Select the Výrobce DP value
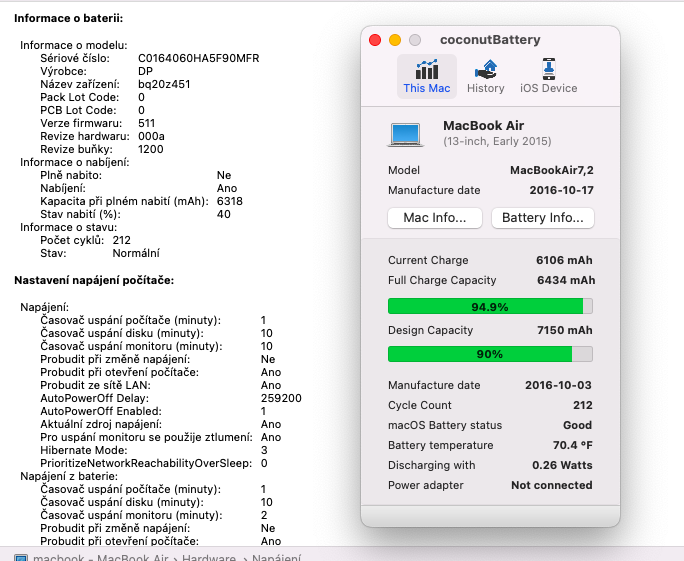Screen dimensions: 684x561 [x=145, y=71]
